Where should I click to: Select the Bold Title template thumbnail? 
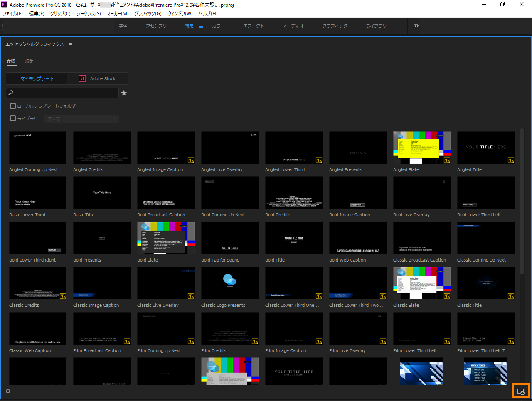(x=294, y=238)
